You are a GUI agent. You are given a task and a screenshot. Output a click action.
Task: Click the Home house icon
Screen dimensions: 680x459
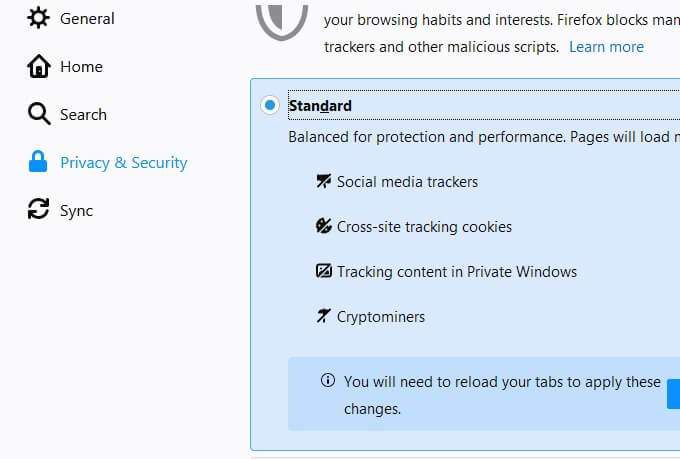39,67
